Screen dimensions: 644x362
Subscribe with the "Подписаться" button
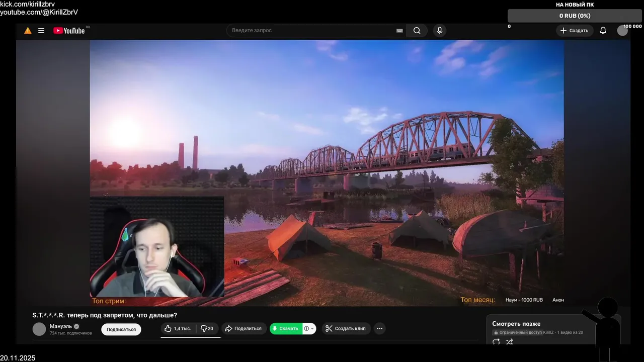pyautogui.click(x=121, y=329)
